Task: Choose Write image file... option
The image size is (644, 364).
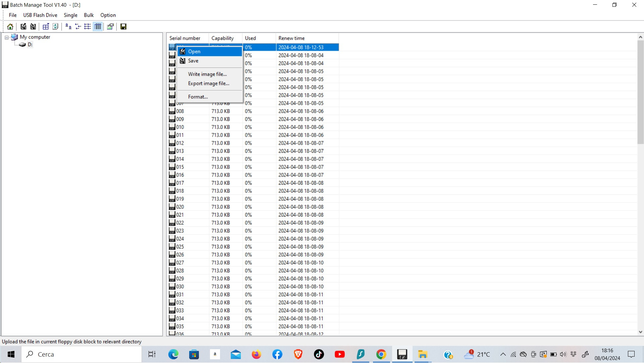Action: (x=207, y=74)
